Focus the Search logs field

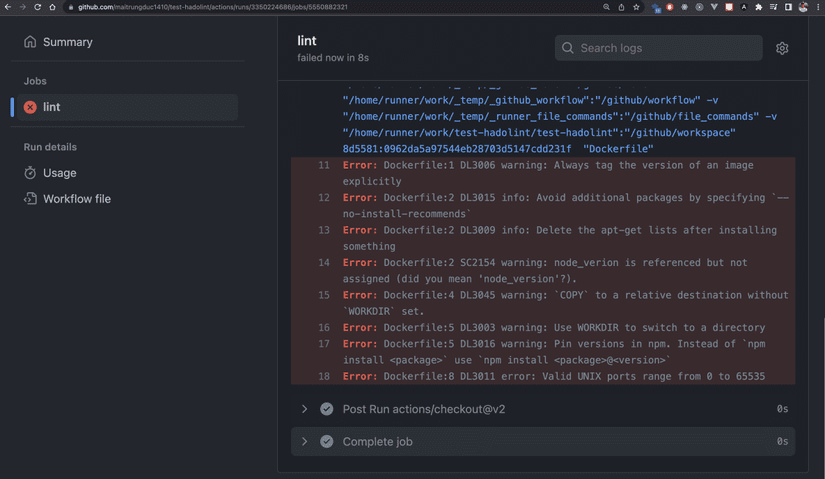658,48
